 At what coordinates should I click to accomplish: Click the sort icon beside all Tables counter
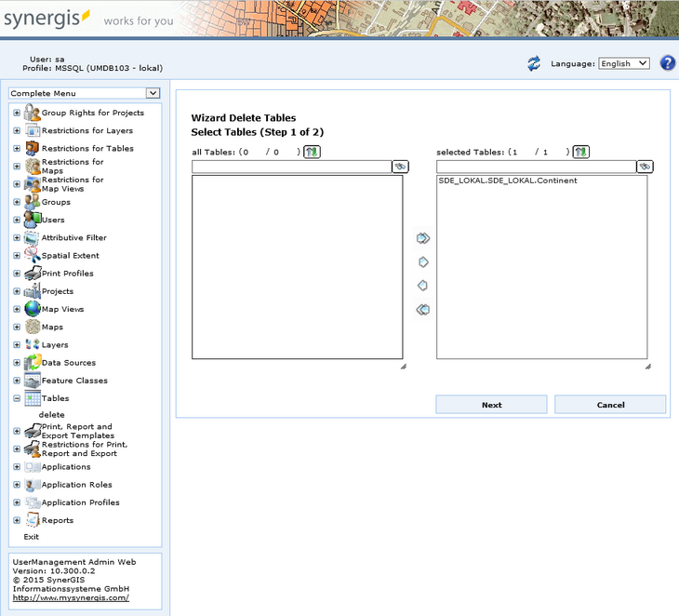pos(312,152)
